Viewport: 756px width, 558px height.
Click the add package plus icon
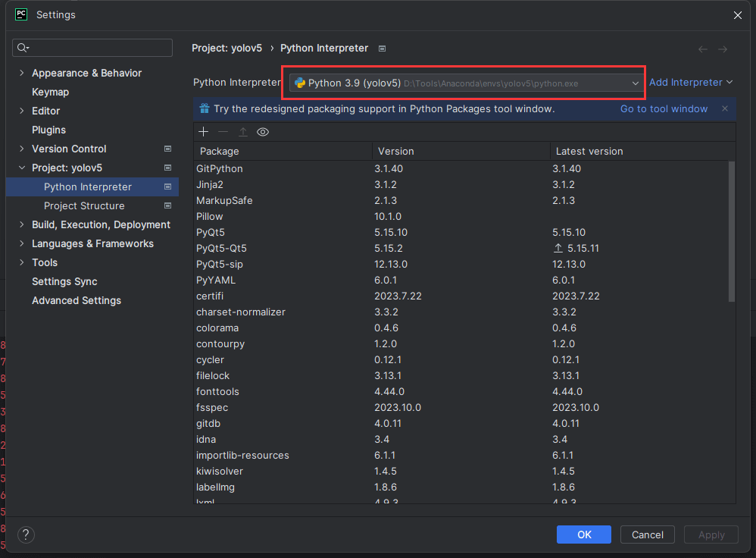click(x=203, y=132)
